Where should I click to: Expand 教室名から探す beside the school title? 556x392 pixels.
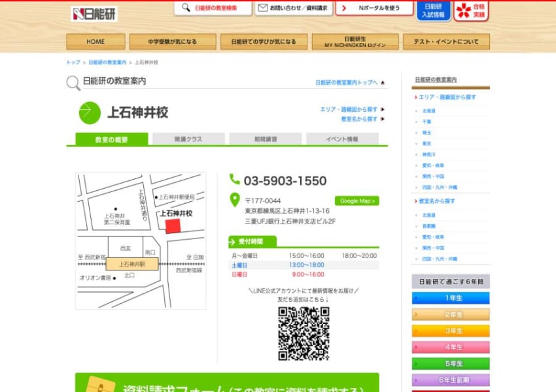pos(359,119)
